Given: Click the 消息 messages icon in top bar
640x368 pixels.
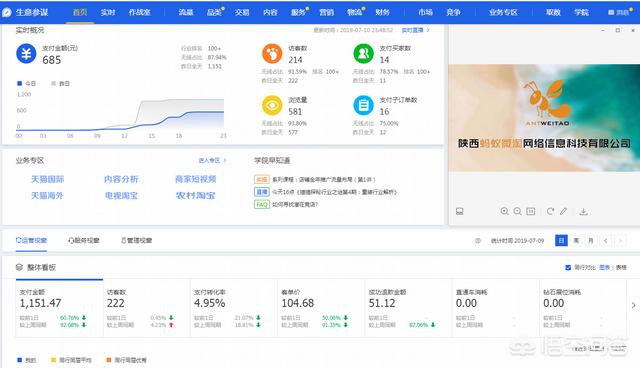Looking at the screenshot, I should pos(611,13).
